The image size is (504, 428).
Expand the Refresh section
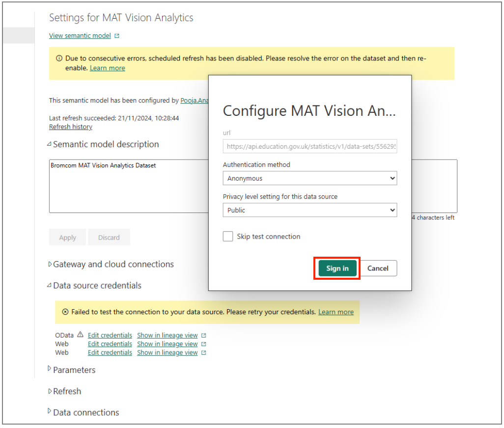point(50,391)
